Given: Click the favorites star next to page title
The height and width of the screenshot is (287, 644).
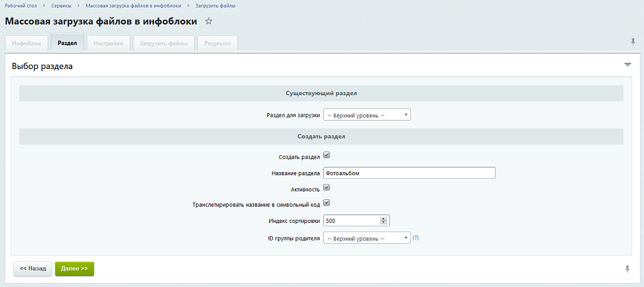Looking at the screenshot, I should point(209,21).
